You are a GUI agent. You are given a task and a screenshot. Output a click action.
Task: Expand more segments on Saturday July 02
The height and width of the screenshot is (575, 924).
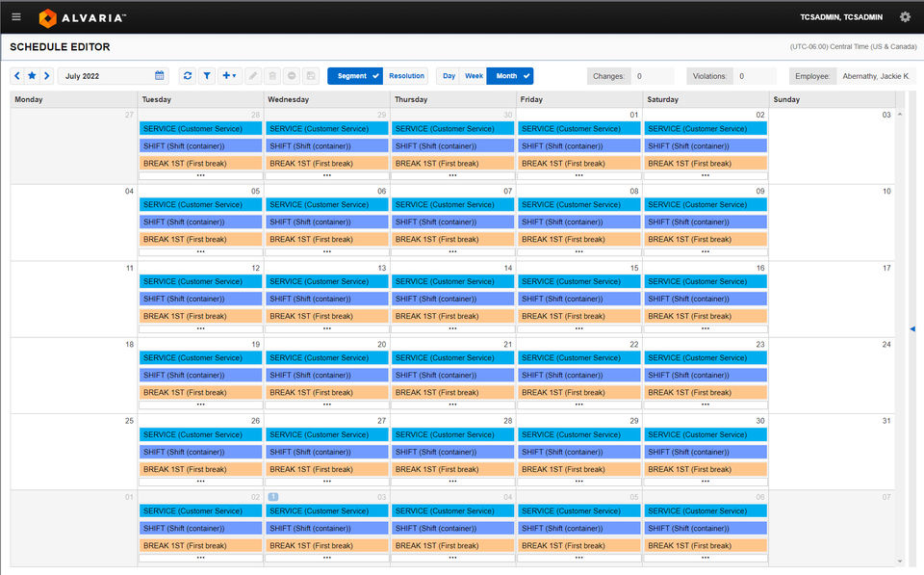point(706,175)
